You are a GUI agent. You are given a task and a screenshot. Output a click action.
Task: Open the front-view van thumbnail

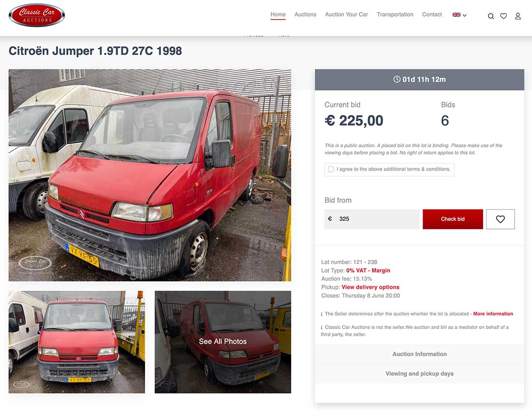tap(77, 342)
